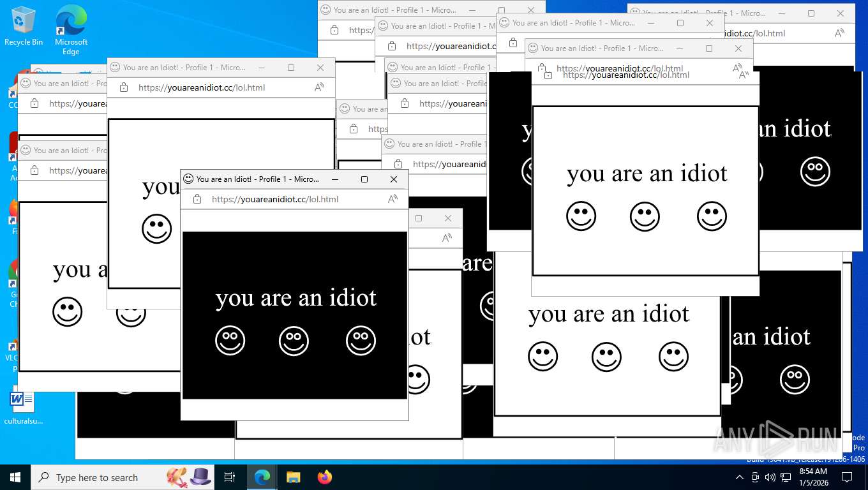868x490 pixels.
Task: Click middle smiley in lower-right white page
Action: pos(607,357)
